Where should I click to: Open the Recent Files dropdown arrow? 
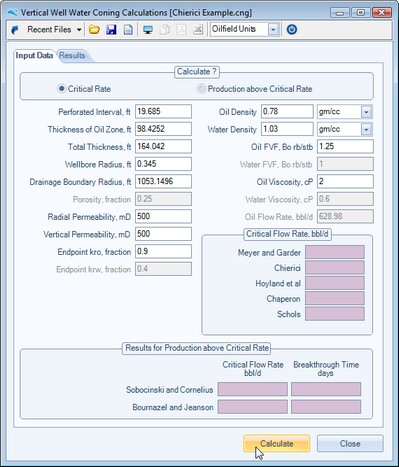point(79,30)
